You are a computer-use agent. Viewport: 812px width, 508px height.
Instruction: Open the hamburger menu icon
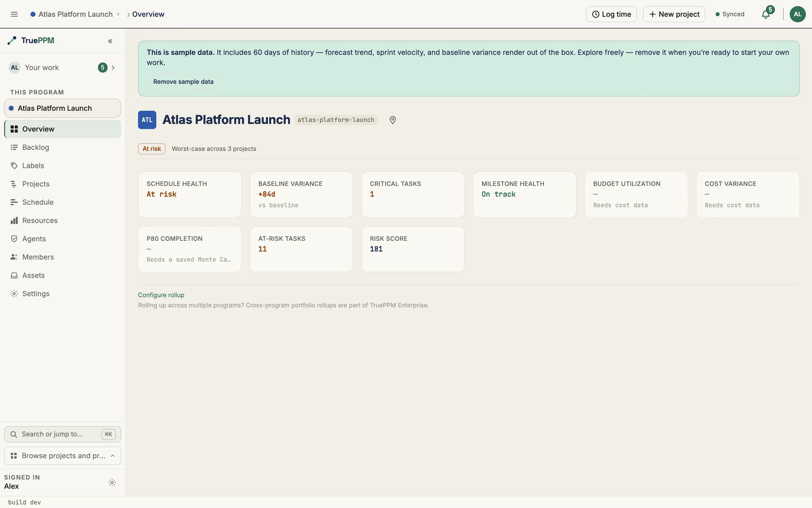14,14
